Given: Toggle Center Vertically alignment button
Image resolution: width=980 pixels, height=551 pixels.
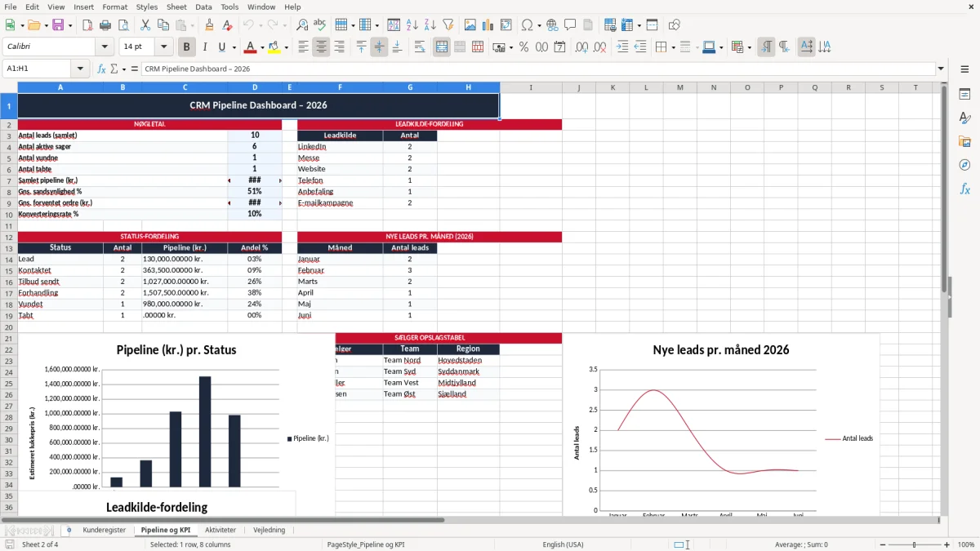Looking at the screenshot, I should (379, 47).
